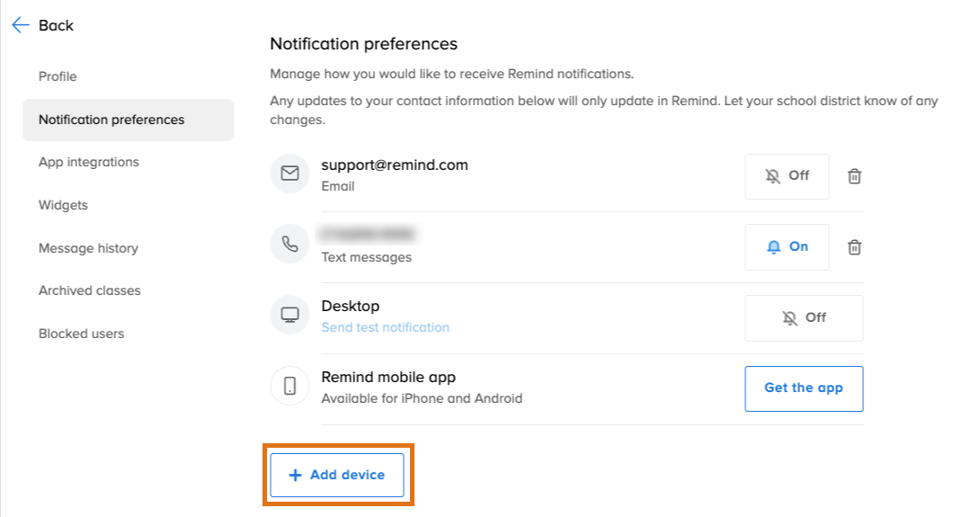Click the Desktop monitor icon
The height and width of the screenshot is (517, 980).
[290, 316]
